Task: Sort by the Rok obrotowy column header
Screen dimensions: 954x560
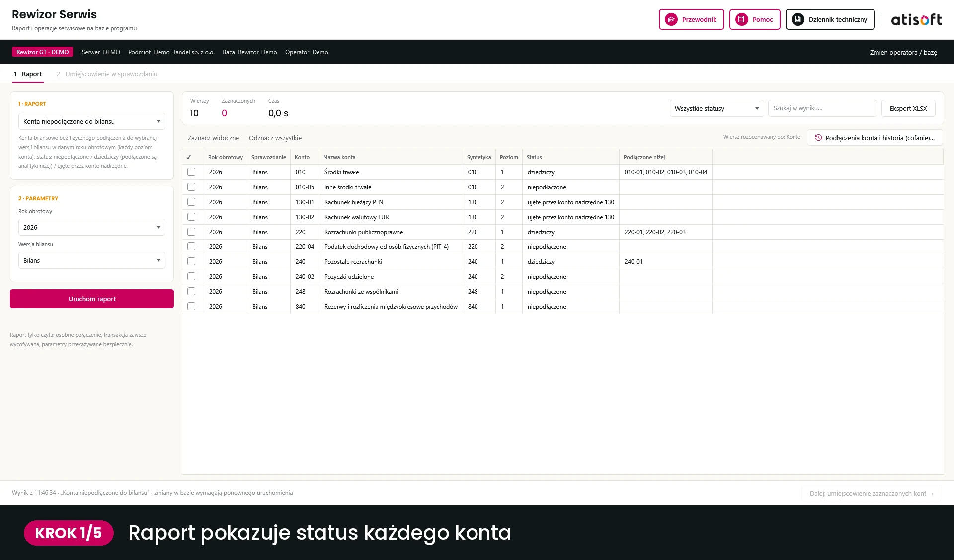Action: tap(226, 157)
